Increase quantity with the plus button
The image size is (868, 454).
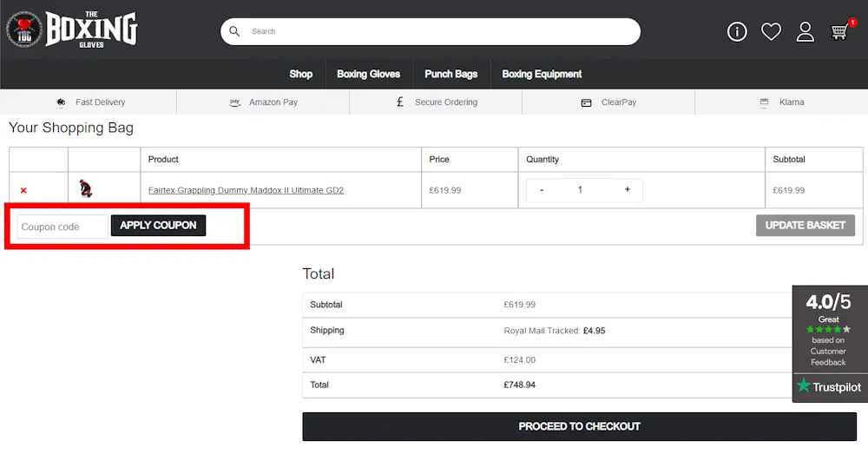tap(628, 189)
